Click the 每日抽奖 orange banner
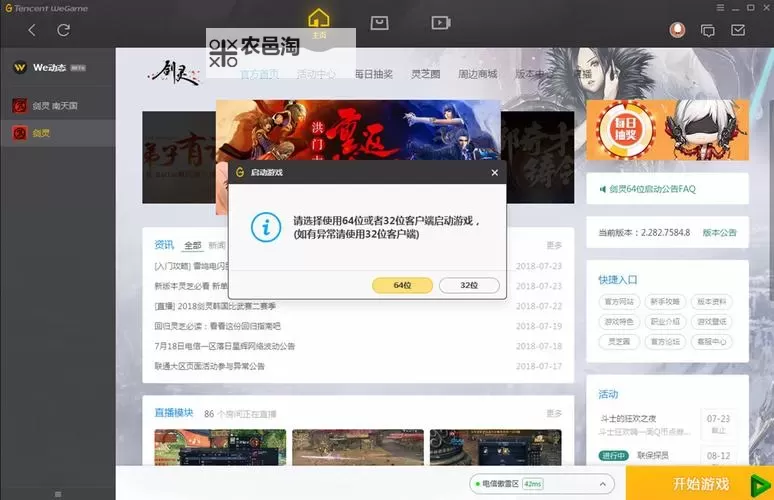 tap(667, 130)
